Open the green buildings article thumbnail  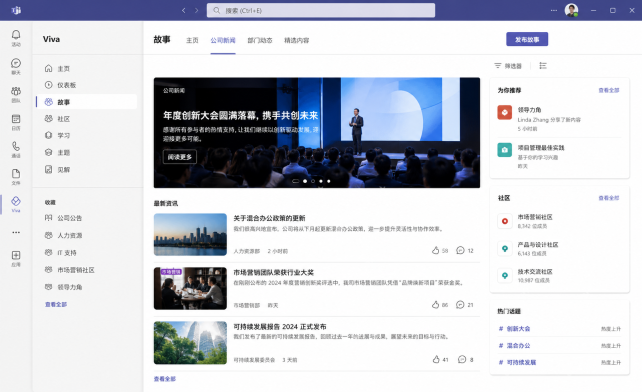click(x=190, y=343)
